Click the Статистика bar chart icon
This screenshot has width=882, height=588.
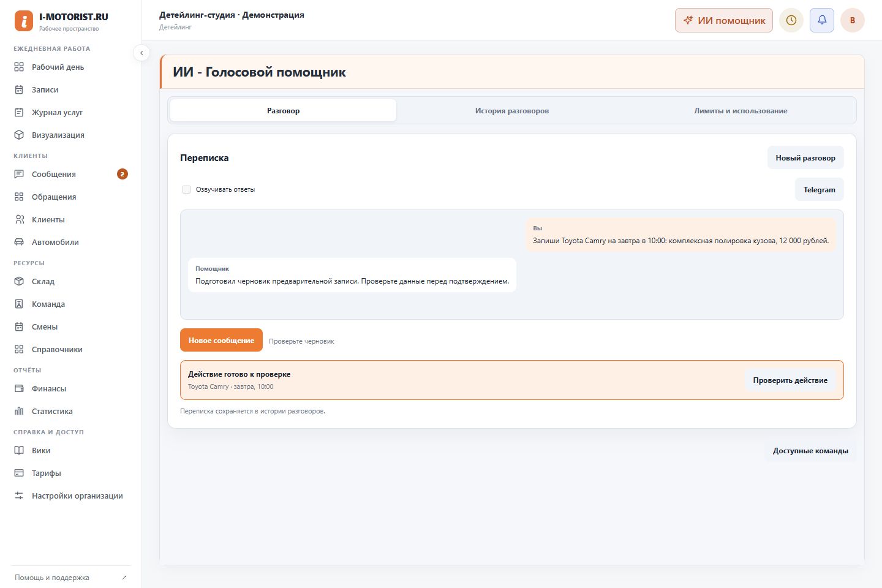click(19, 411)
